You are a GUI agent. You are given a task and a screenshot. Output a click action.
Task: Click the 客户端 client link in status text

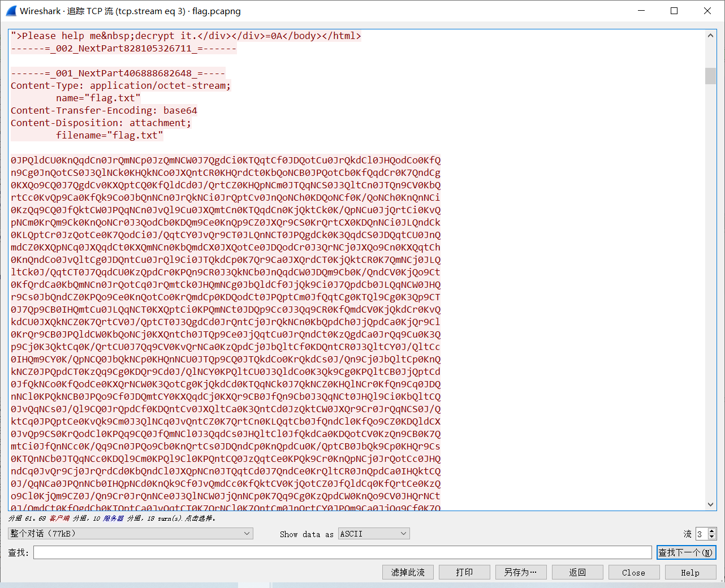point(61,517)
